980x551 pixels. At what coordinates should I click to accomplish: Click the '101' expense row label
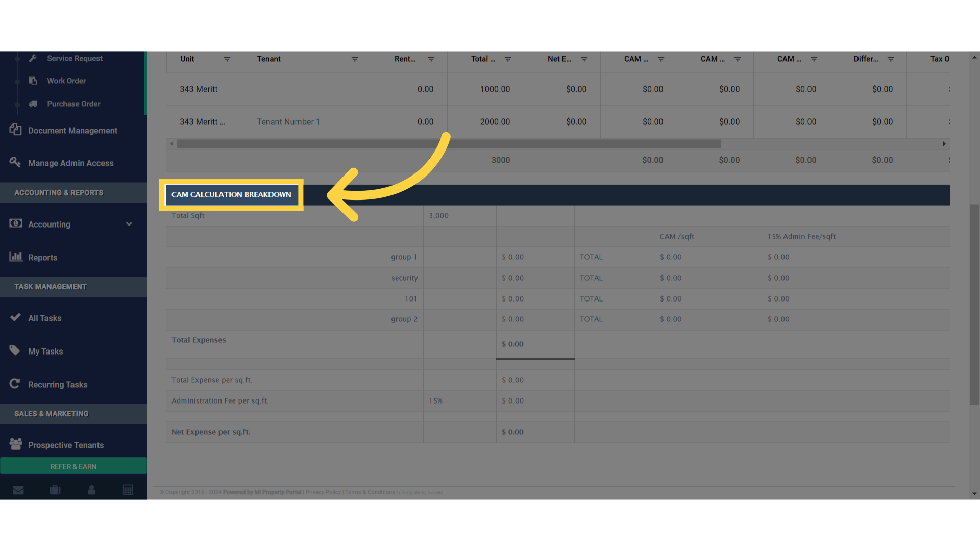pos(411,299)
